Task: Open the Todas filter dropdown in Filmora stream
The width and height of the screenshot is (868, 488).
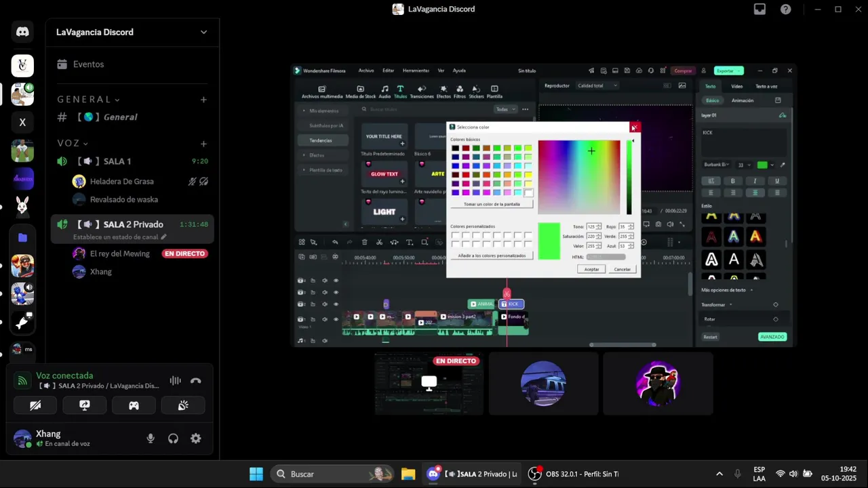Action: point(505,109)
